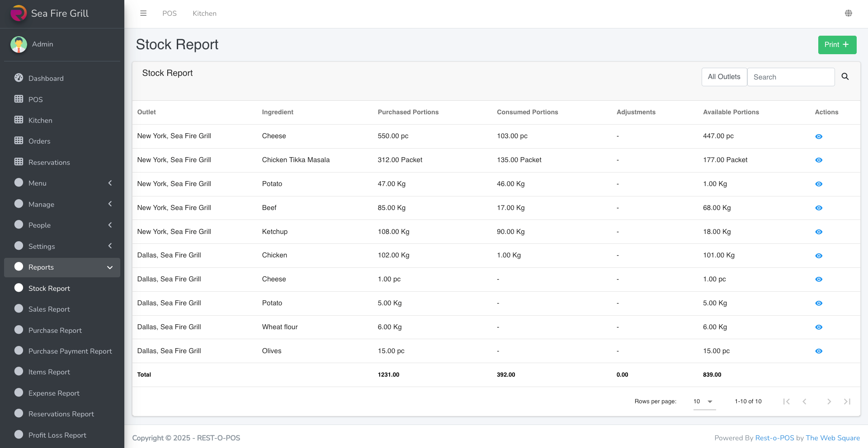View details for Dallas Cheese row

click(x=819, y=280)
